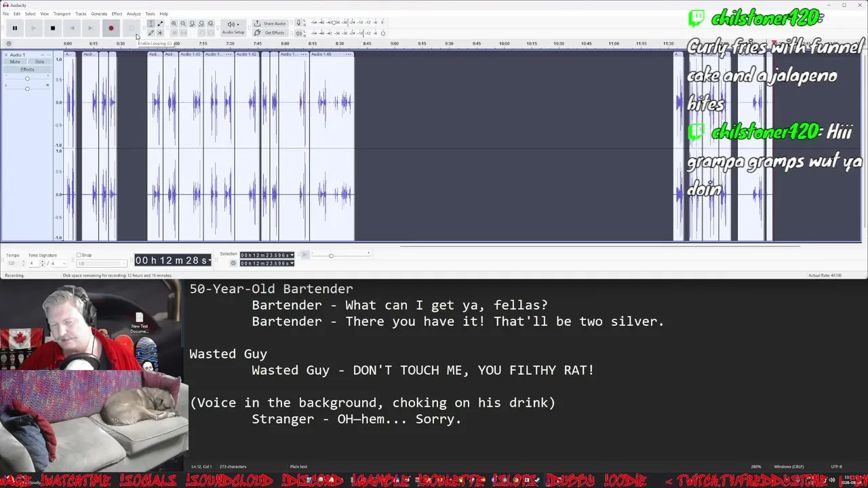Viewport: 868px width, 488px height.
Task: Open the Effect menu
Action: click(x=117, y=14)
